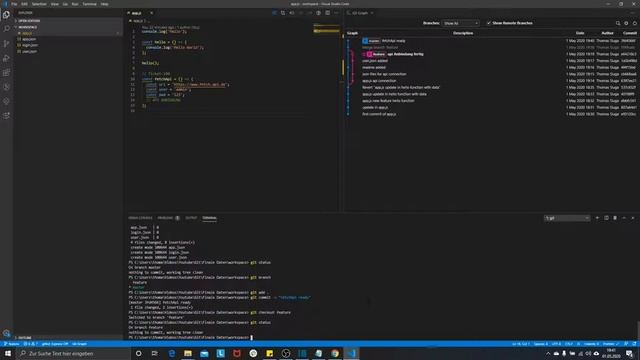
Task: Click the current branch indicator in status bar
Action: pos(12,344)
